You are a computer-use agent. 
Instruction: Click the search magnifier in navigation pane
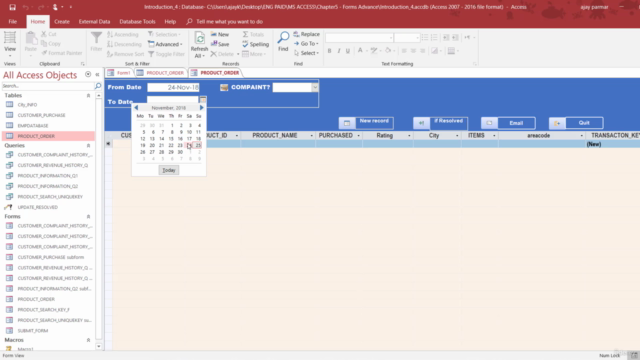click(x=98, y=86)
